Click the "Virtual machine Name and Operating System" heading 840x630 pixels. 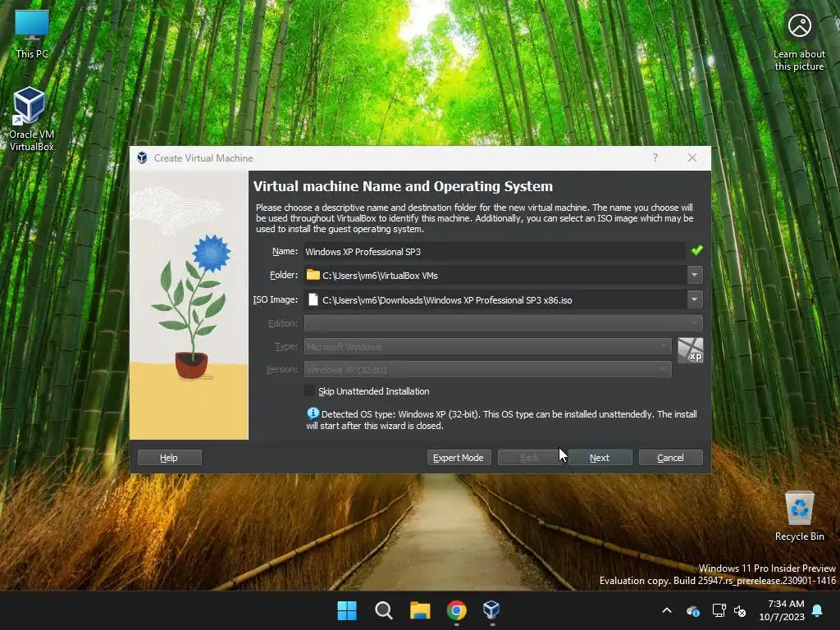(403, 186)
